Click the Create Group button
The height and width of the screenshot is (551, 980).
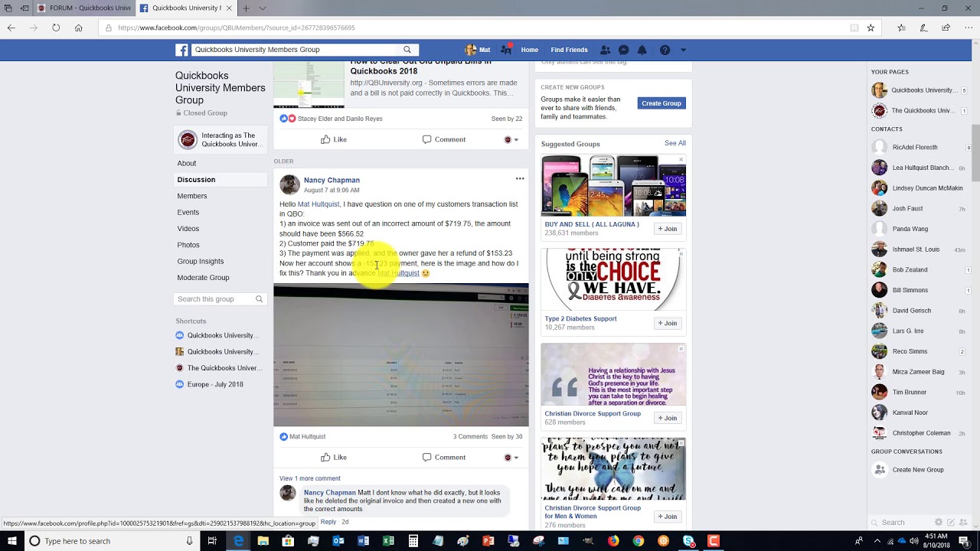(x=661, y=103)
